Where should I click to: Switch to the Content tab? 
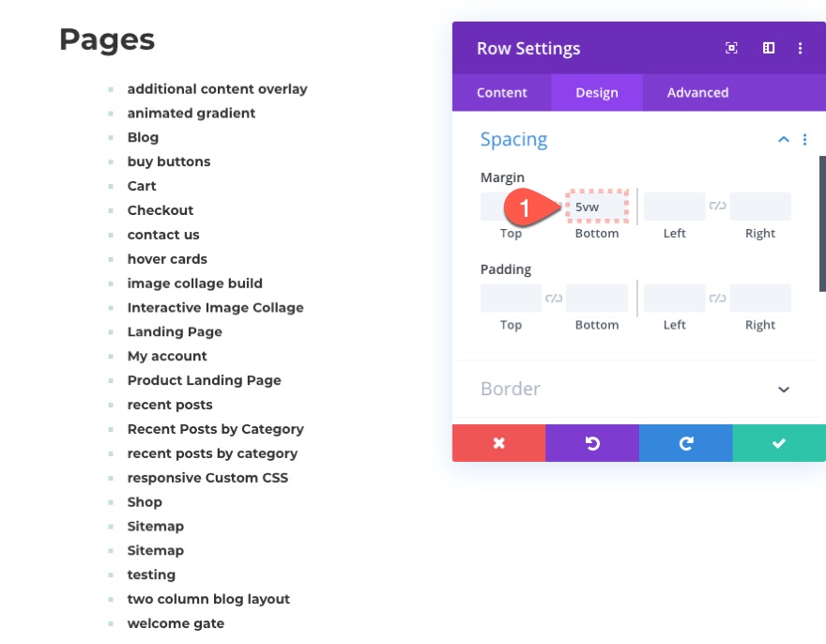pos(501,92)
